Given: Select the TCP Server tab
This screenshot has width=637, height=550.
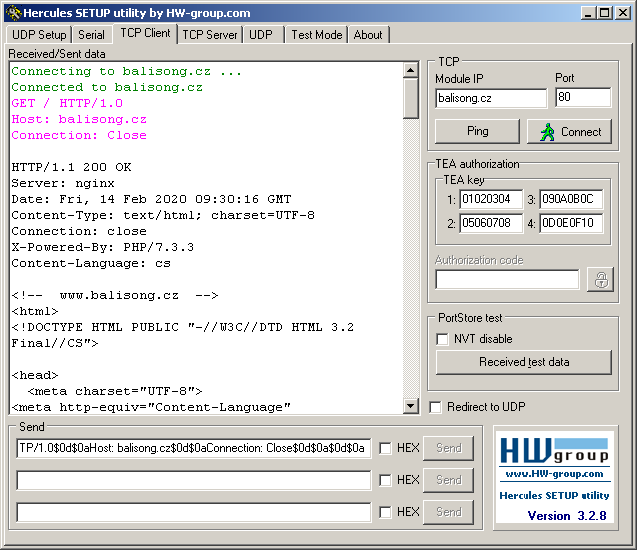Looking at the screenshot, I should (210, 35).
